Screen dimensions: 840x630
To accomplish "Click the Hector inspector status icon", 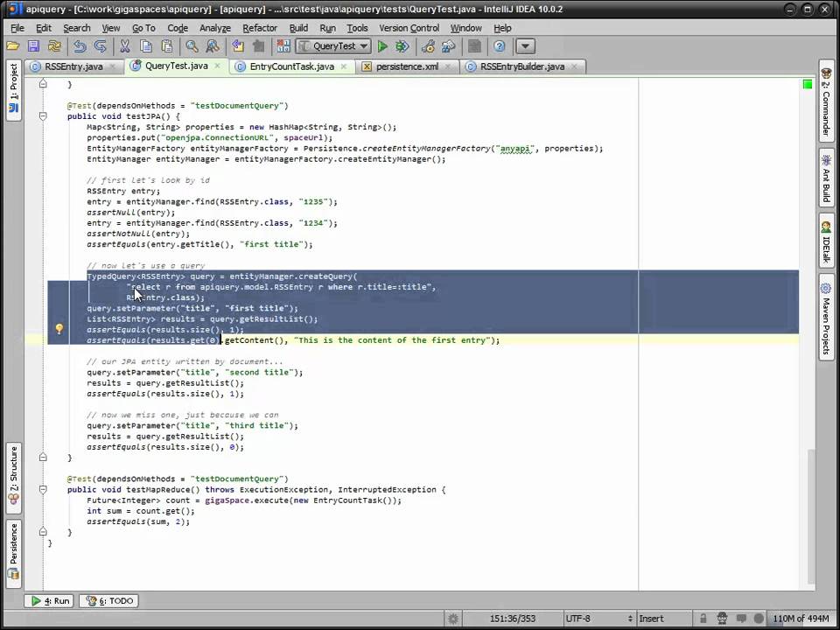I will tap(722, 619).
